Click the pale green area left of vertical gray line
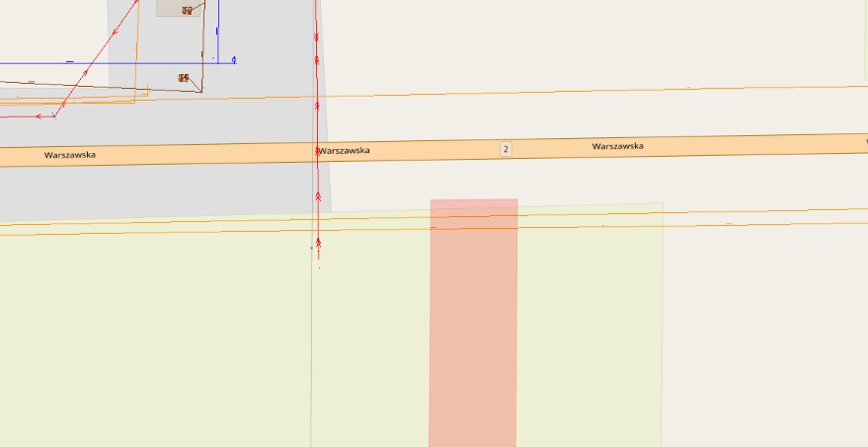 (x=148, y=335)
